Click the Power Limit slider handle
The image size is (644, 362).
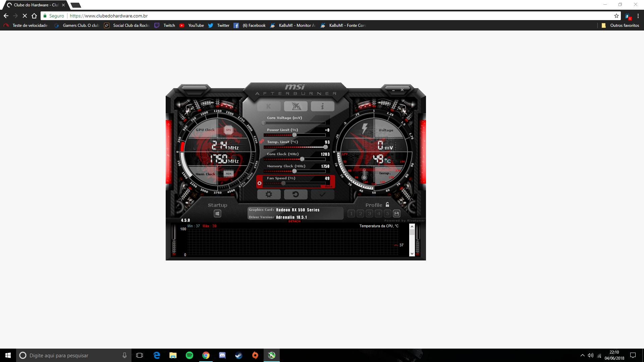294,135
